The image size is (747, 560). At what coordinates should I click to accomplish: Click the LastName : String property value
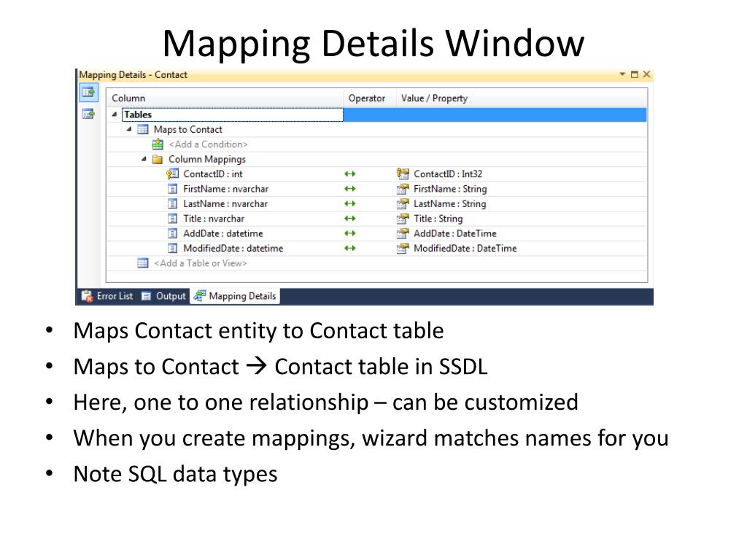449,203
